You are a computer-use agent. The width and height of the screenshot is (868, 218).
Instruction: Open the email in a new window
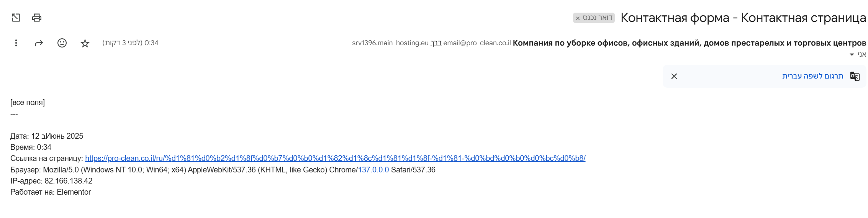[16, 18]
